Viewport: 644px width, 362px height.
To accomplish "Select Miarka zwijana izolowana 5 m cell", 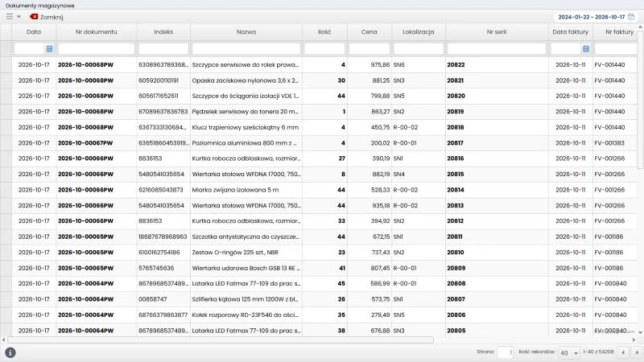I will tap(246, 190).
